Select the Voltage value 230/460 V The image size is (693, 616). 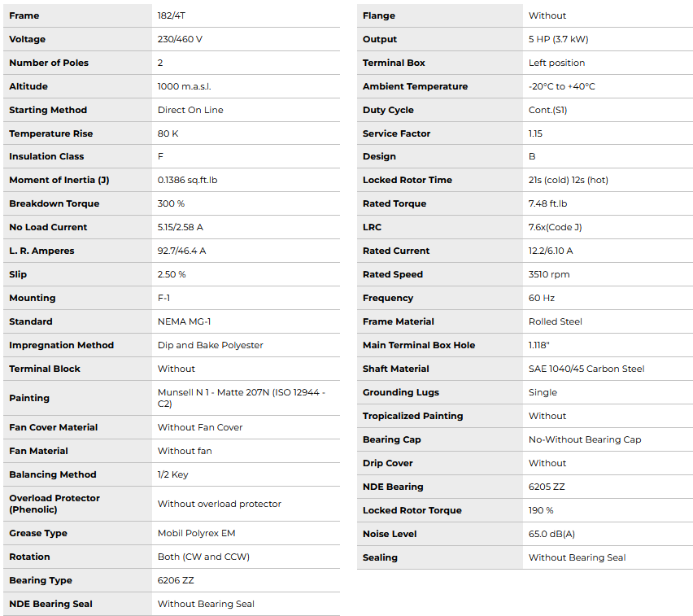click(x=180, y=39)
